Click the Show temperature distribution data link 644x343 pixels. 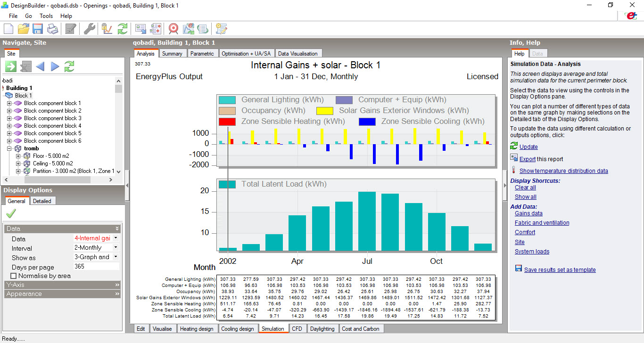563,171
